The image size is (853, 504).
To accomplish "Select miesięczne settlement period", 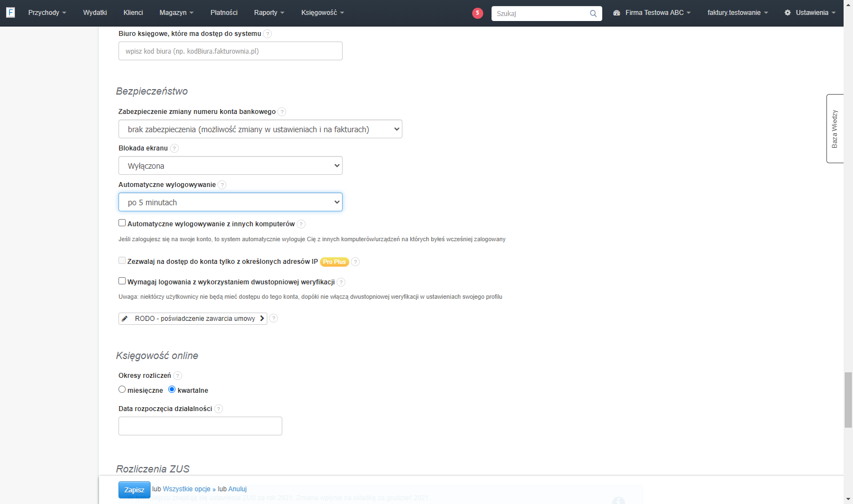I will point(122,389).
